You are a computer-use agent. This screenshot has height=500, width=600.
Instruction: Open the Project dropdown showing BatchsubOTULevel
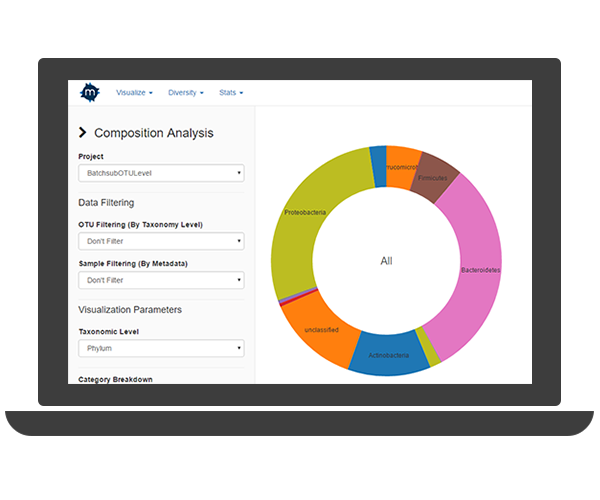161,173
